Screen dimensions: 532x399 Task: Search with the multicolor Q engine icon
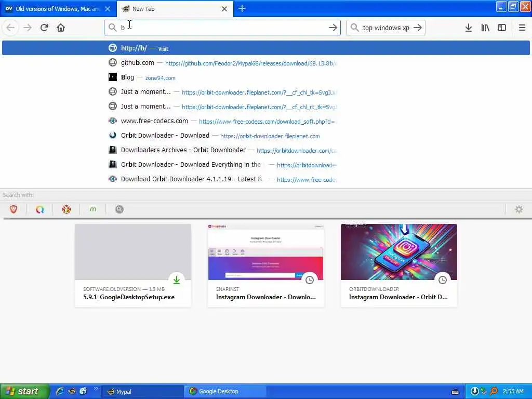[x=40, y=209]
